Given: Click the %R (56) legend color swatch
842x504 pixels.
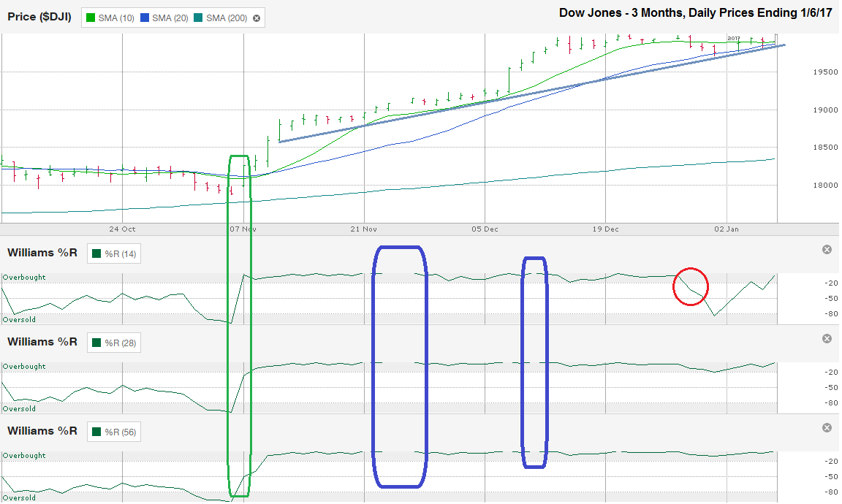Looking at the screenshot, I should coord(96,432).
